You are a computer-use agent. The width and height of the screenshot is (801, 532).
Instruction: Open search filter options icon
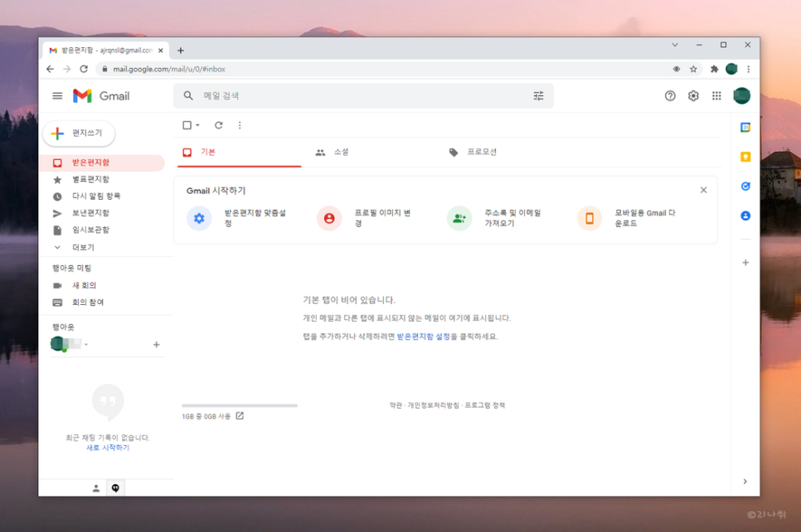(538, 95)
